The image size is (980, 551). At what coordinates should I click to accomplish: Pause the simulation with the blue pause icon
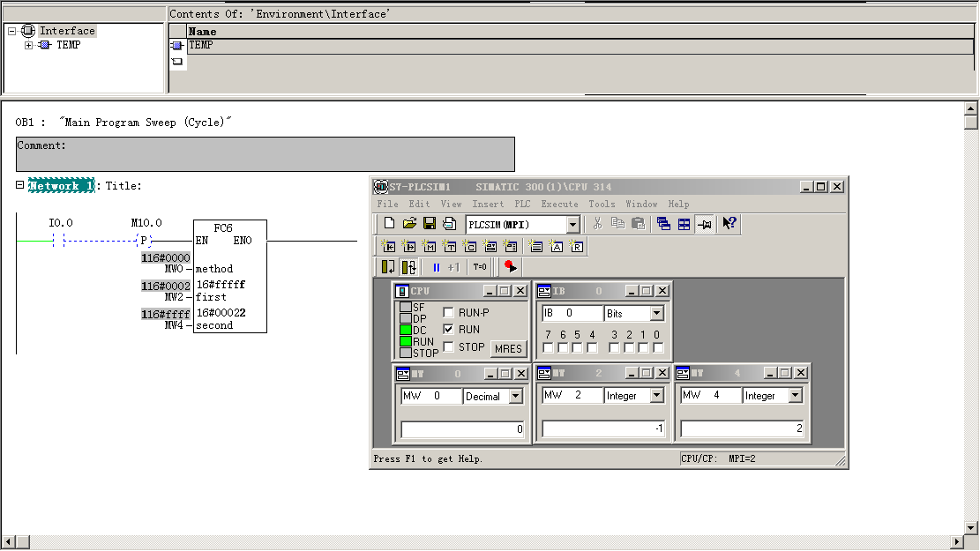point(437,267)
